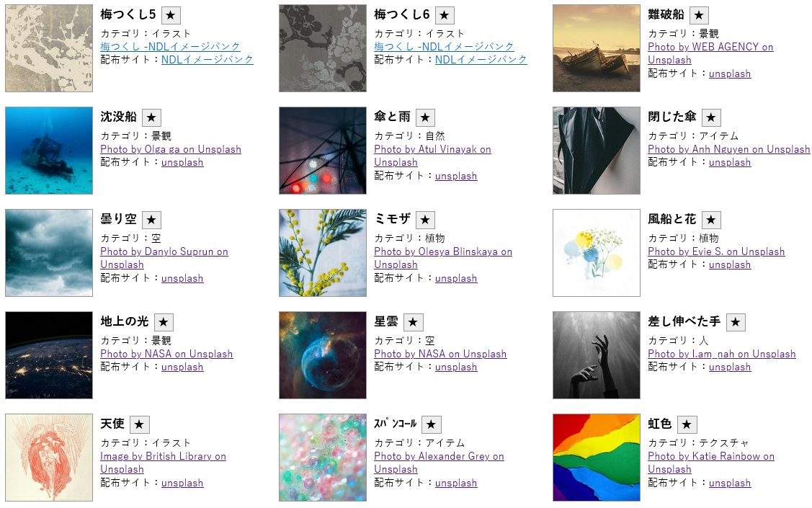Toggle the star for 星雲
Viewport: 812px width, 508px height.
413,322
